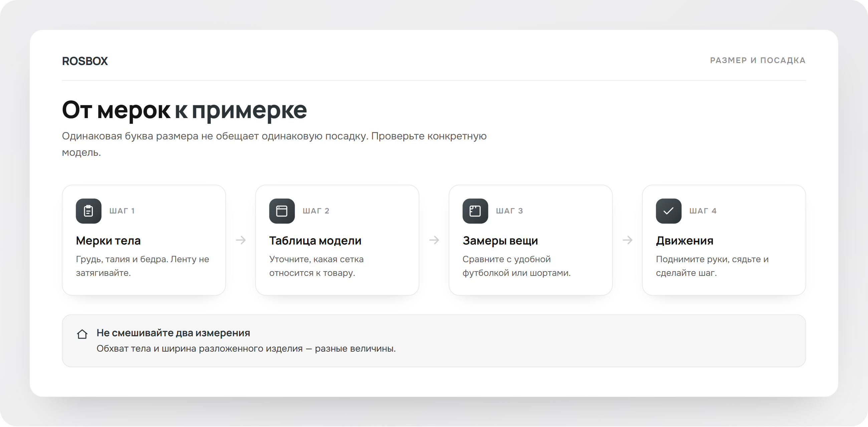Click the Обхват тела и ширина note text
Screen dimensions: 868x427
246,349
